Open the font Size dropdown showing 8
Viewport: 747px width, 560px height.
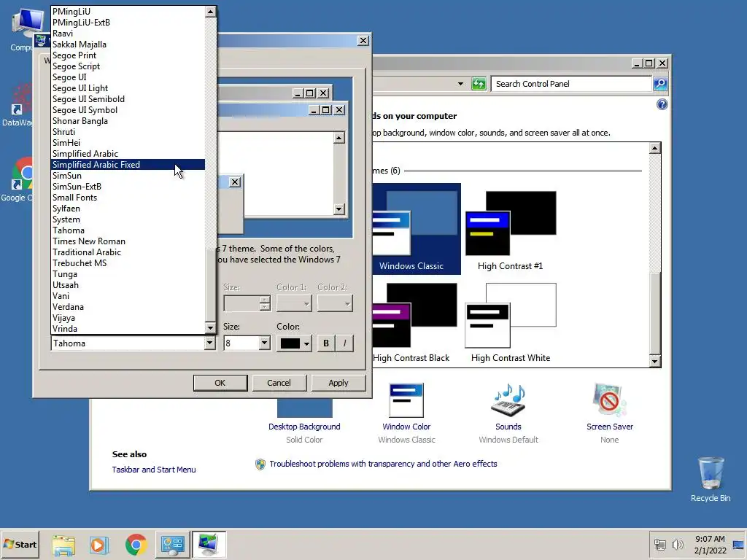[x=264, y=343]
